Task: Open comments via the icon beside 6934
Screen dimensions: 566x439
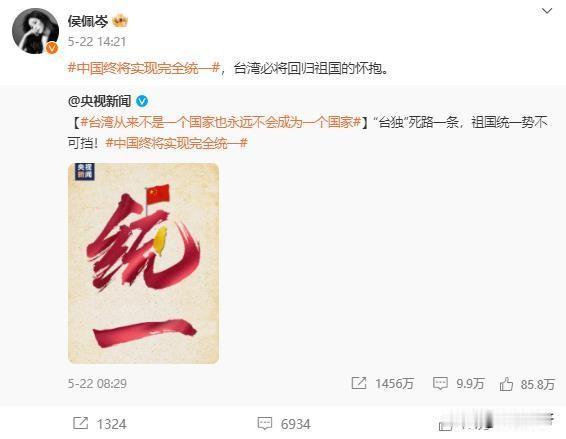Action: click(x=265, y=423)
